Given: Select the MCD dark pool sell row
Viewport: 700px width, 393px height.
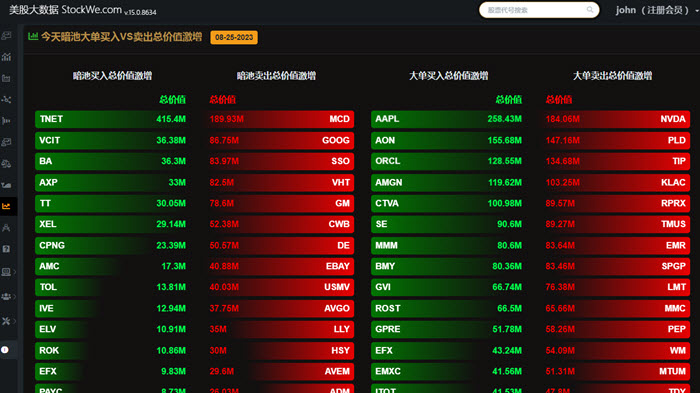Looking at the screenshot, I should 280,119.
